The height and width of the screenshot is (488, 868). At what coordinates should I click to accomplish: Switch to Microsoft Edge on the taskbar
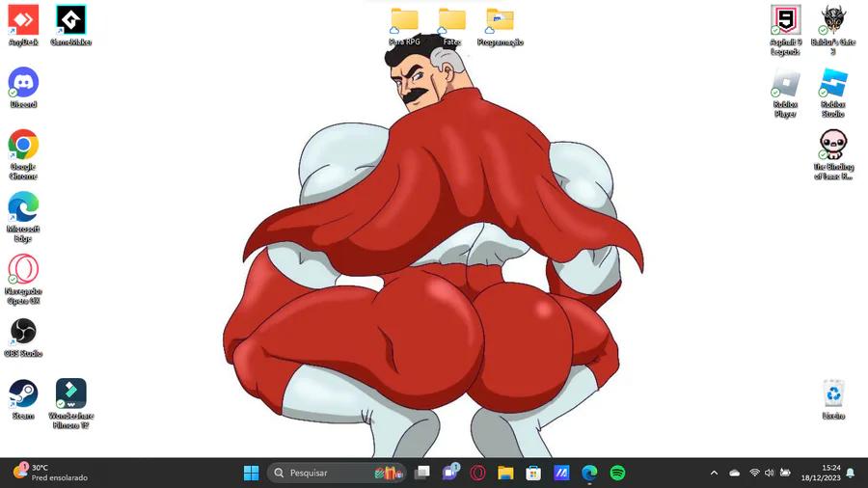[589, 474]
